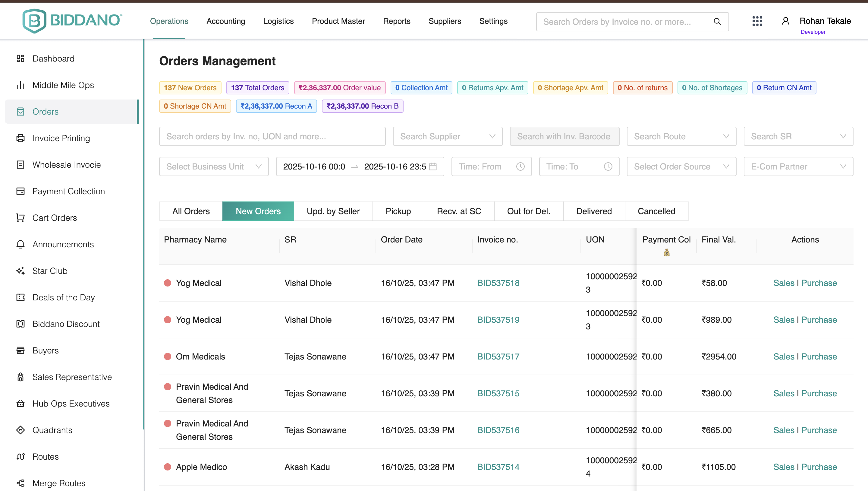Open the Search Supplier dropdown
The height and width of the screenshot is (491, 868).
point(448,137)
